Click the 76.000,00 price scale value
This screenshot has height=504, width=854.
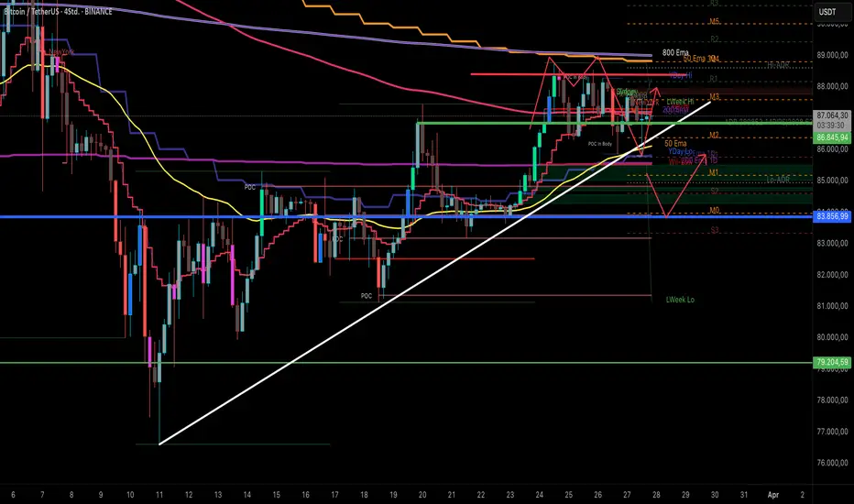832,463
